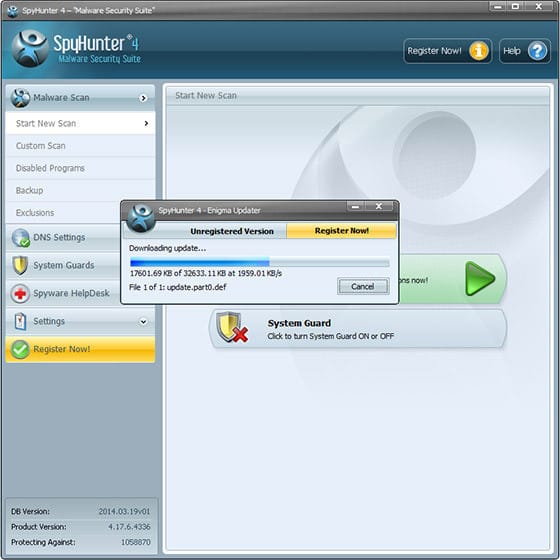Click the Settings clipboard icon
Screen dimensions: 560x560
(x=20, y=321)
